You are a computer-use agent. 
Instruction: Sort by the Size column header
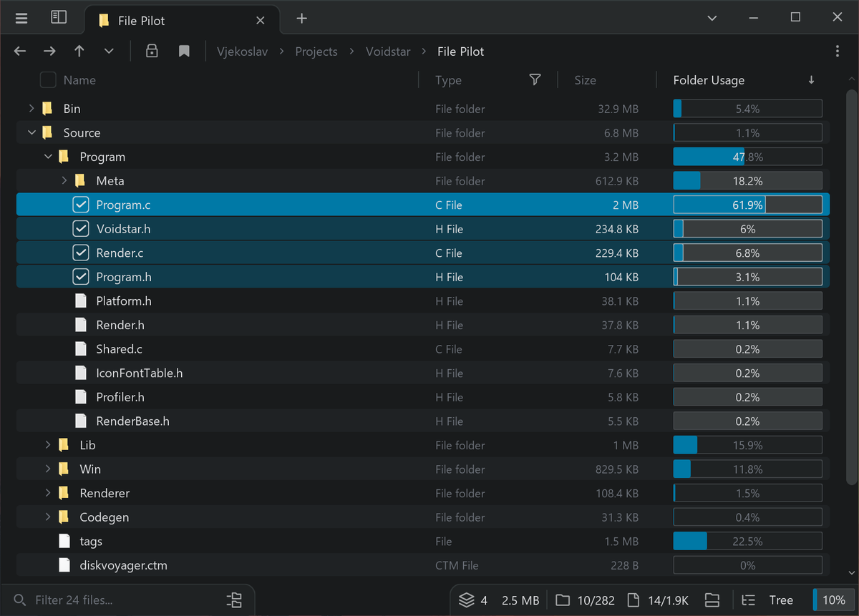(x=585, y=80)
